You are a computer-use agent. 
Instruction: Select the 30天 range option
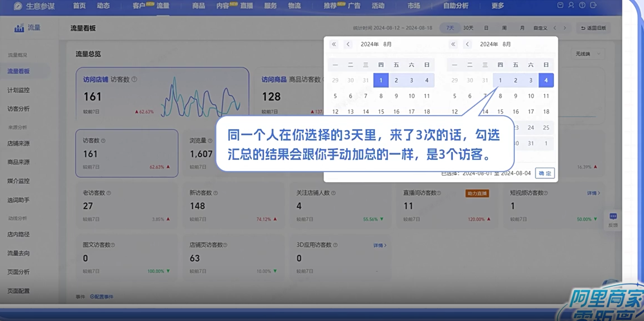(x=468, y=28)
